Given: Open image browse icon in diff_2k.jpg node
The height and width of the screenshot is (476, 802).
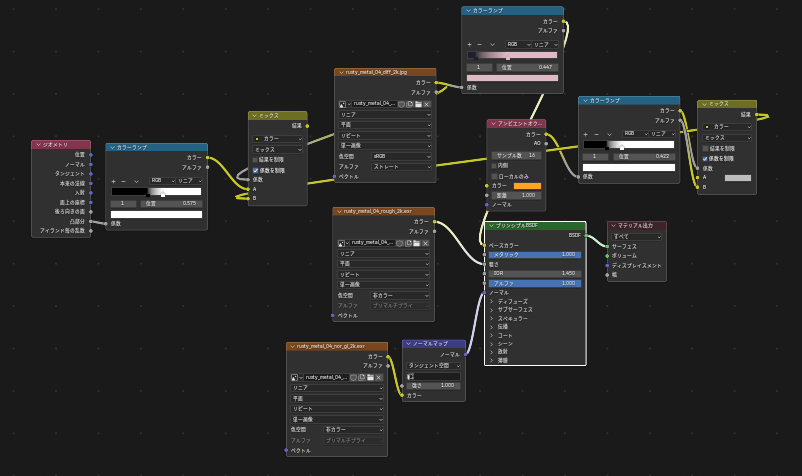Looking at the screenshot, I should pyautogui.click(x=344, y=104).
